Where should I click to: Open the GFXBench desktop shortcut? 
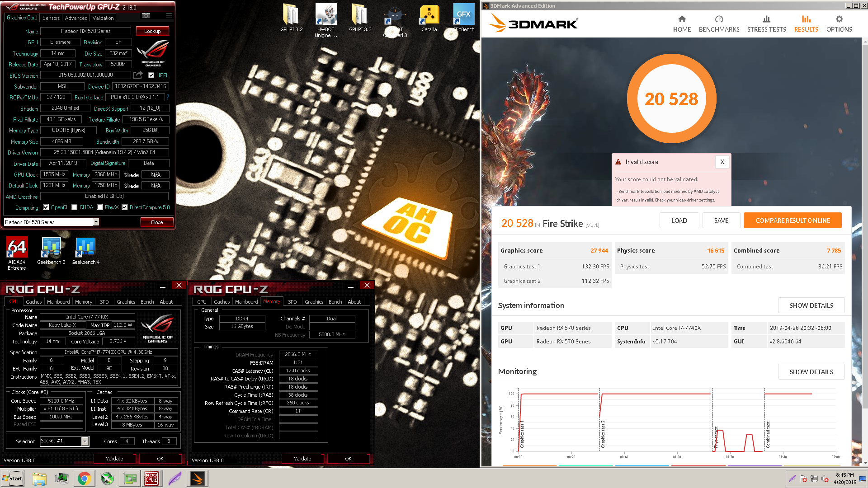click(x=463, y=19)
